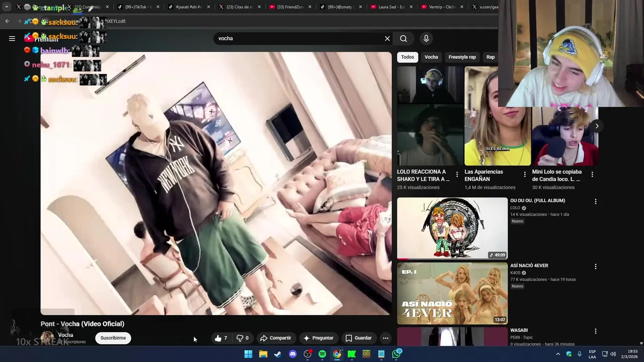This screenshot has width=644, height=362.
Task: Switch to '(99+)@zmaty' TikTok tab
Action: point(341,7)
